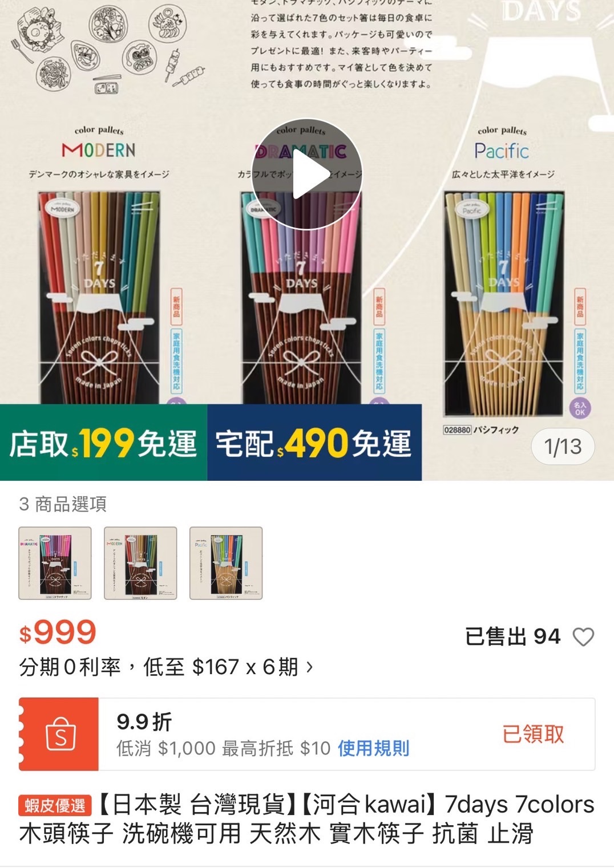Select the DRAMATIC chopsticks option thumbnail
Viewport: 614px width, 868px height.
(55, 563)
